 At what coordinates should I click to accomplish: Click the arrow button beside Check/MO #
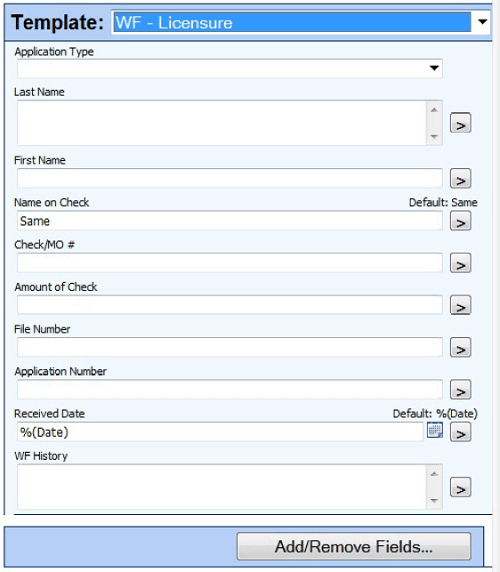460,263
